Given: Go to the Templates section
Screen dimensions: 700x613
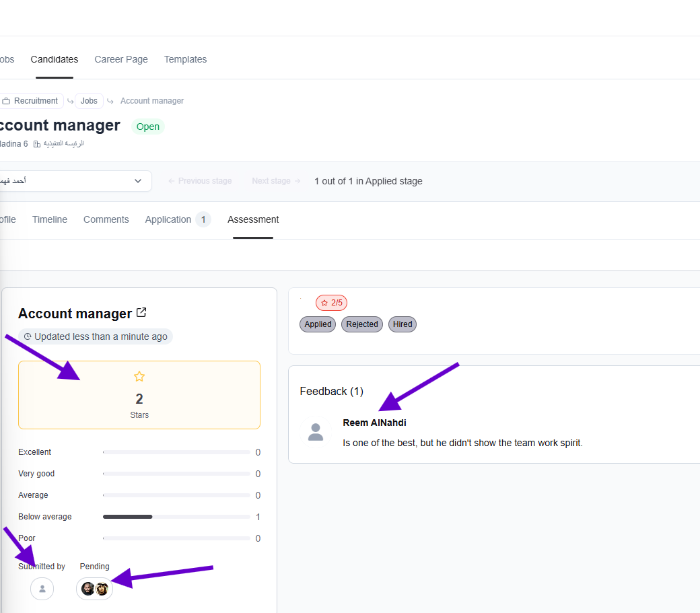Looking at the screenshot, I should (185, 59).
